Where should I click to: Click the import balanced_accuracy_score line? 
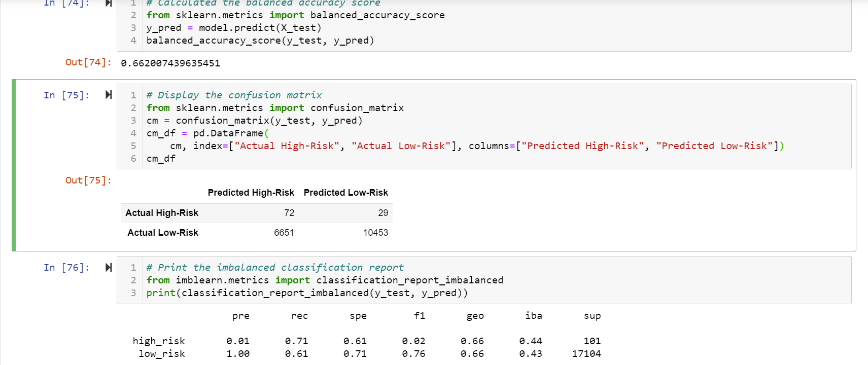click(296, 15)
